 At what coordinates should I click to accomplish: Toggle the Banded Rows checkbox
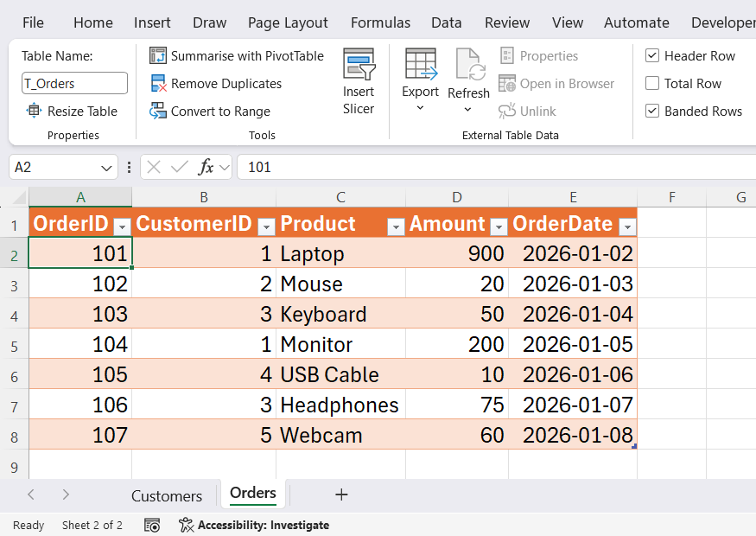(x=651, y=111)
